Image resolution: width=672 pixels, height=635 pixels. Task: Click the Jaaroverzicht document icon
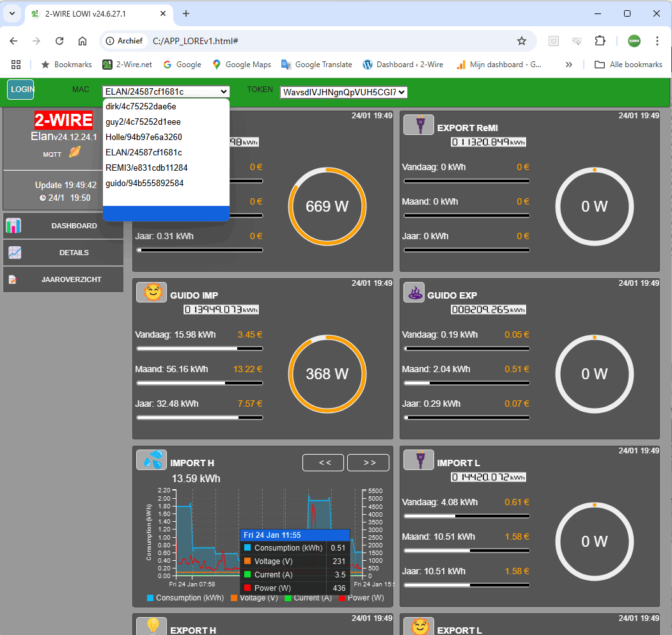[12, 279]
